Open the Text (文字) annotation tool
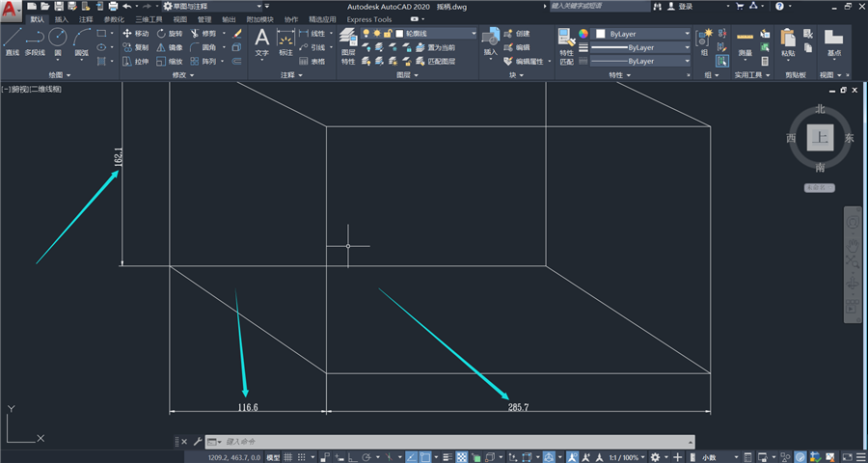Screen dimensions: 868x463 point(261,43)
